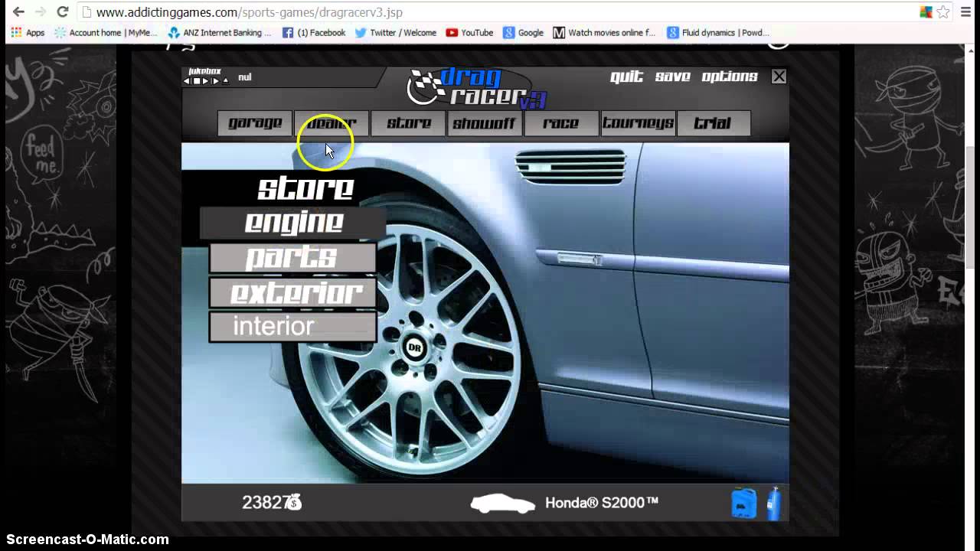Screen dimensions: 980x551
Task: Open the Fluid dynamics bookmark
Action: pyautogui.click(x=718, y=33)
